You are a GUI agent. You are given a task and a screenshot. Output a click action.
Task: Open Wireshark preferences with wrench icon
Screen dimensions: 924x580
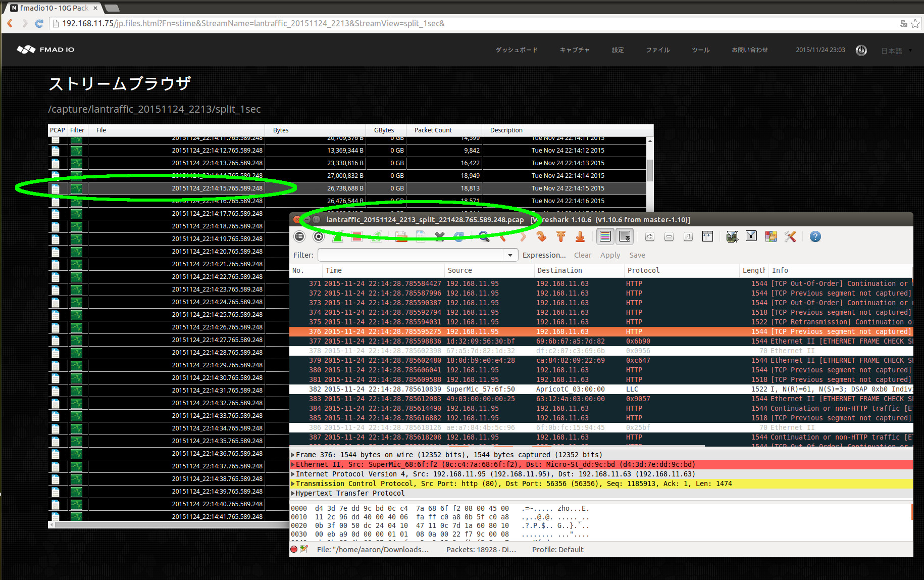click(790, 236)
